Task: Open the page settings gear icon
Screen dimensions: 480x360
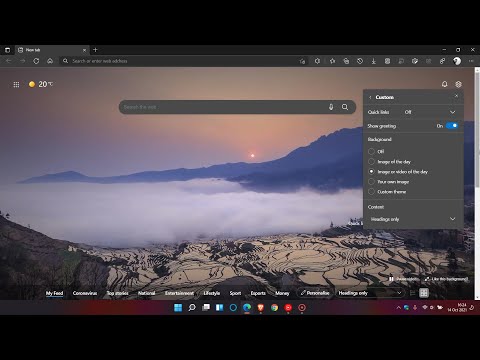Action: point(458,84)
